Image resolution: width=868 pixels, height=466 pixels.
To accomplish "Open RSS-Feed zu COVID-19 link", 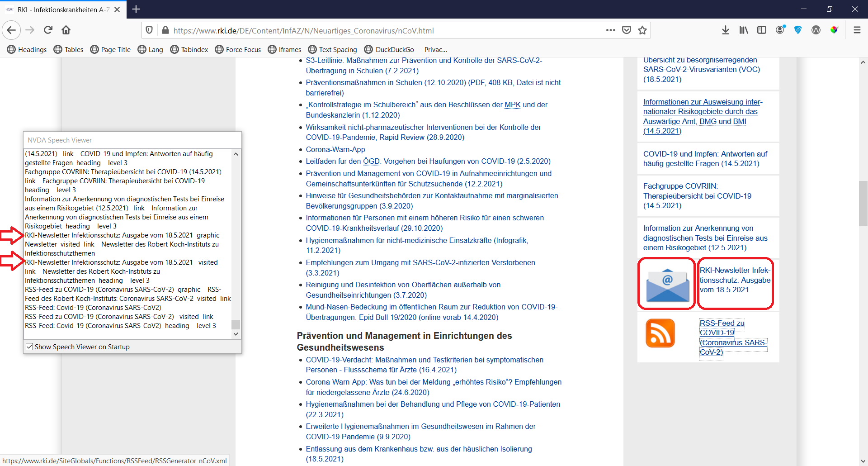I will coord(733,338).
